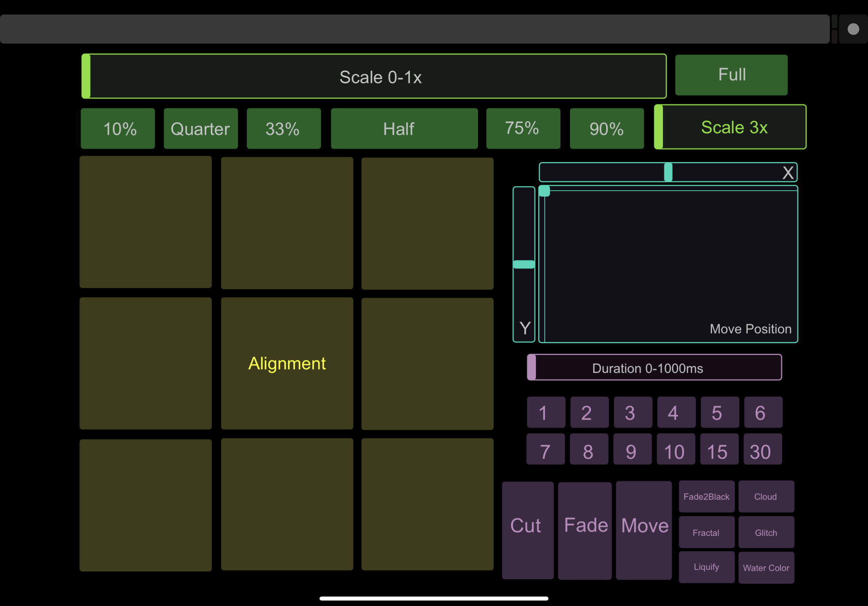Set scale to 10% preset

(x=117, y=129)
